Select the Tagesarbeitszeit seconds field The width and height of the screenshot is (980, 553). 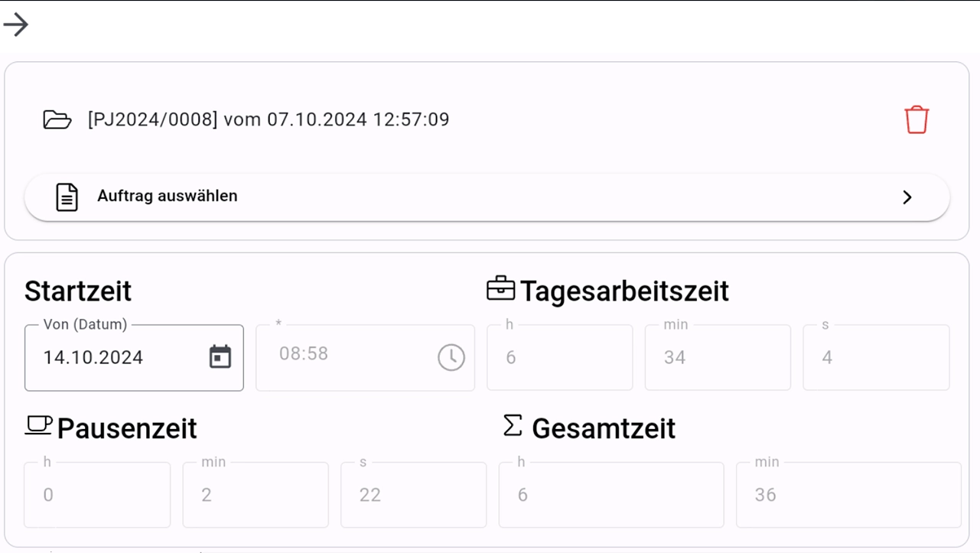tap(875, 358)
